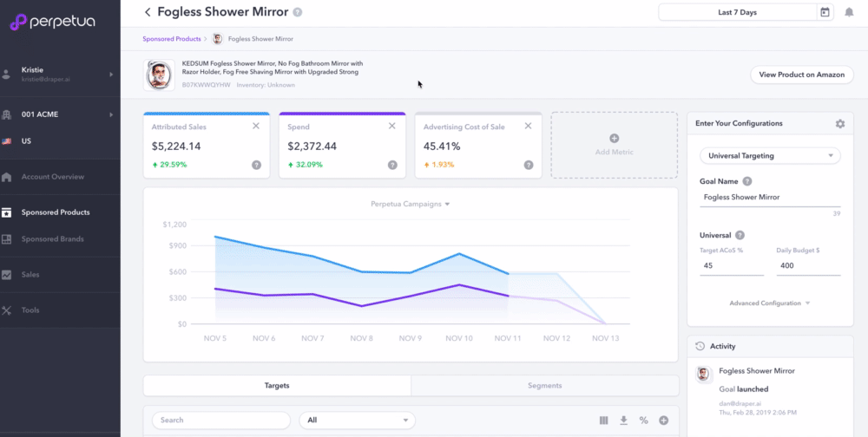The width and height of the screenshot is (868, 437).
Task: Click the $5,224.14 attributed sales value
Action: click(176, 147)
